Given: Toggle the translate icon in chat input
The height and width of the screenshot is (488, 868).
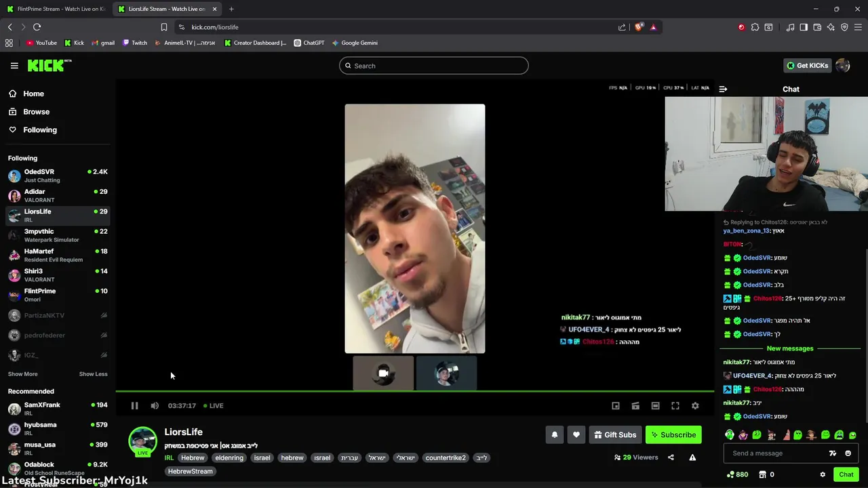Looking at the screenshot, I should [833, 453].
